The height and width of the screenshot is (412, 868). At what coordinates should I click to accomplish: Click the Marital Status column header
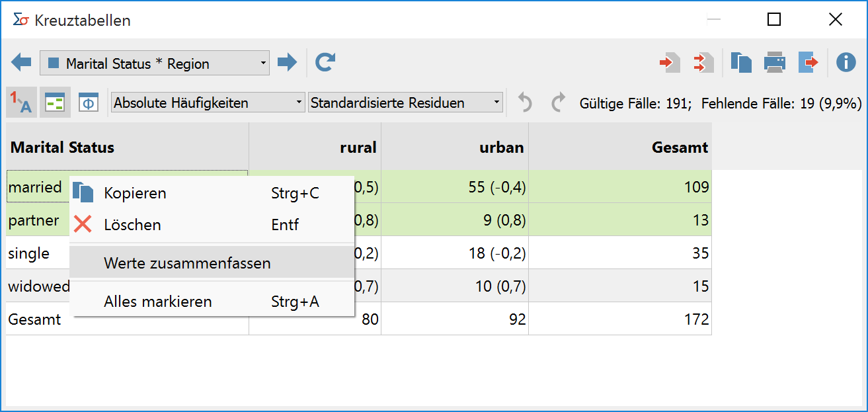(x=128, y=147)
